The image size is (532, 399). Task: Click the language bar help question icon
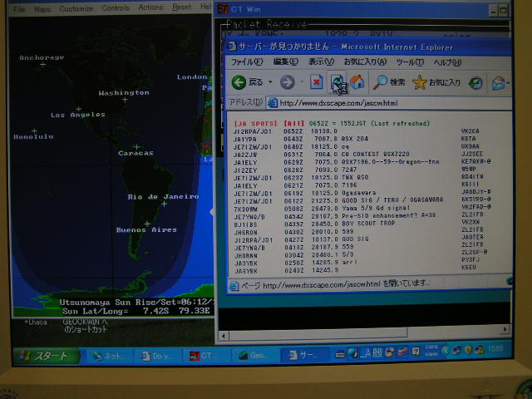[416, 352]
